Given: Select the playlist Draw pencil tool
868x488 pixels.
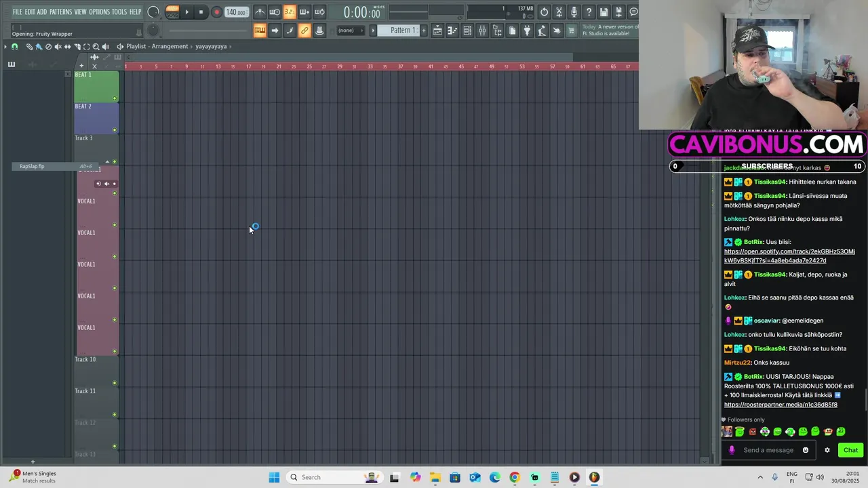Looking at the screenshot, I should [29, 47].
